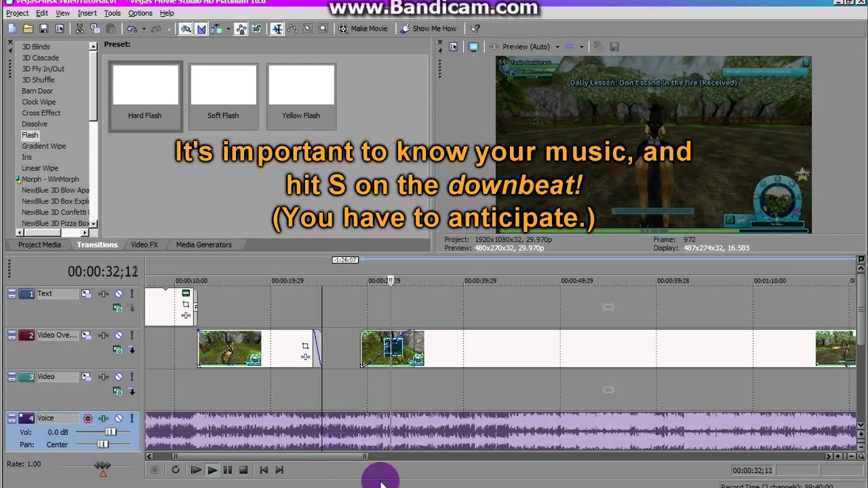This screenshot has height=488, width=868.
Task: Open a project using the folder icon
Action: point(28,28)
